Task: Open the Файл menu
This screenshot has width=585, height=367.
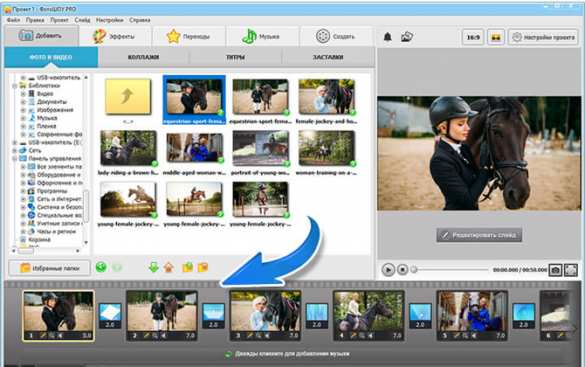Action: point(13,20)
